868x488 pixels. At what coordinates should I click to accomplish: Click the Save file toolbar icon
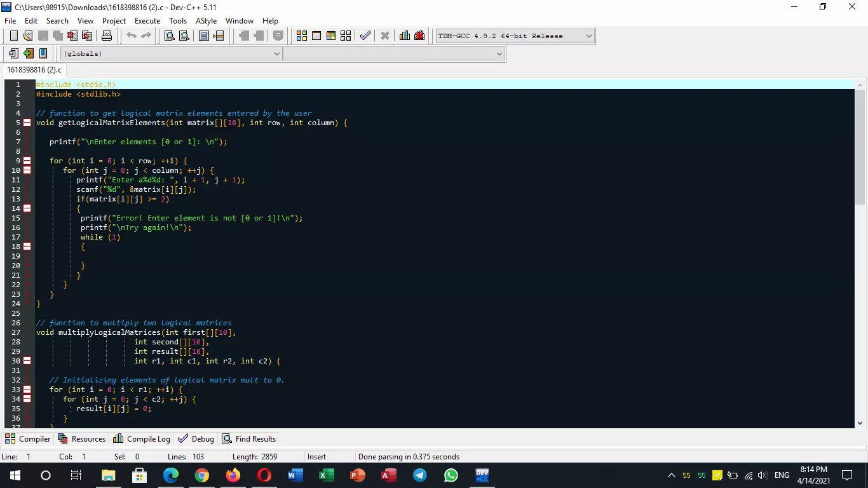click(x=43, y=36)
